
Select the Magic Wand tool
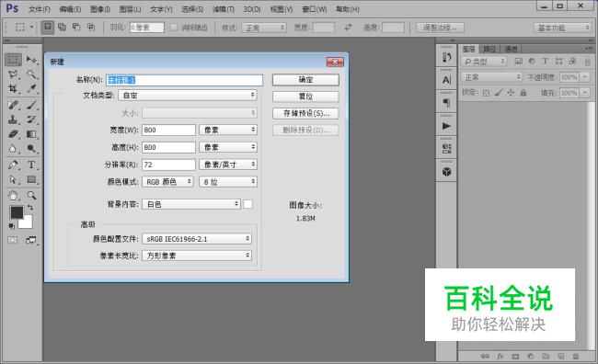pyautogui.click(x=31, y=74)
